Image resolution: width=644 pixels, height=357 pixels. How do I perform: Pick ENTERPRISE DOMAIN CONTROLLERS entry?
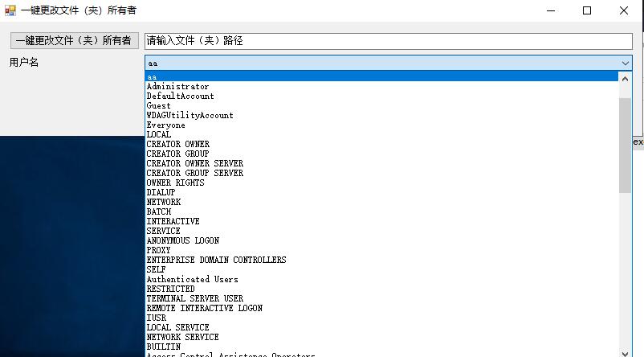pos(216,260)
